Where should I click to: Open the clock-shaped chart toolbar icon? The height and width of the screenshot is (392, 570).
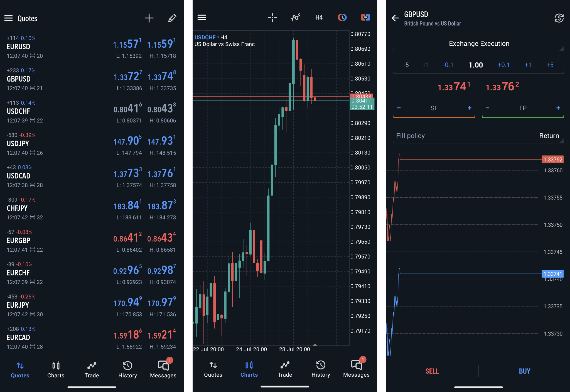tap(342, 18)
